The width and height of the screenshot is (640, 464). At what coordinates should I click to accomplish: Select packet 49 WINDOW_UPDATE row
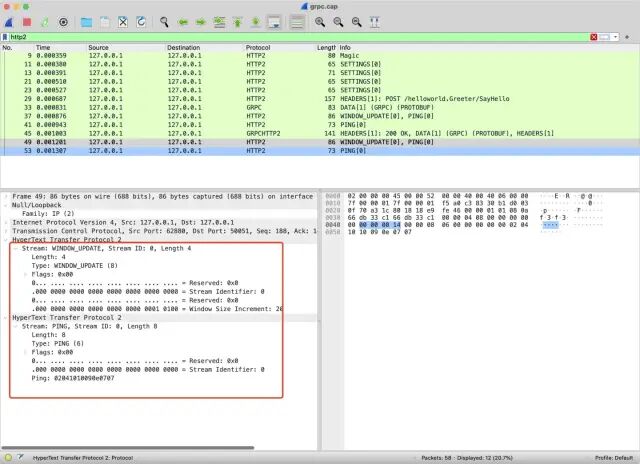(320, 142)
